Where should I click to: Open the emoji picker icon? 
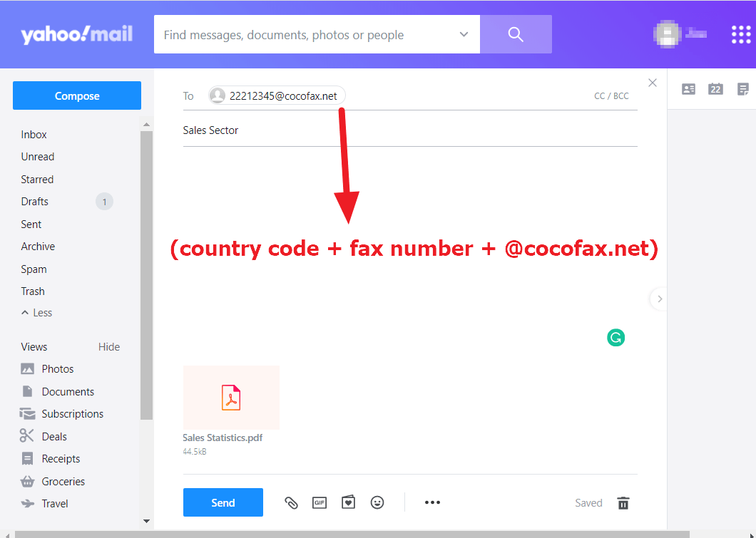pyautogui.click(x=377, y=502)
